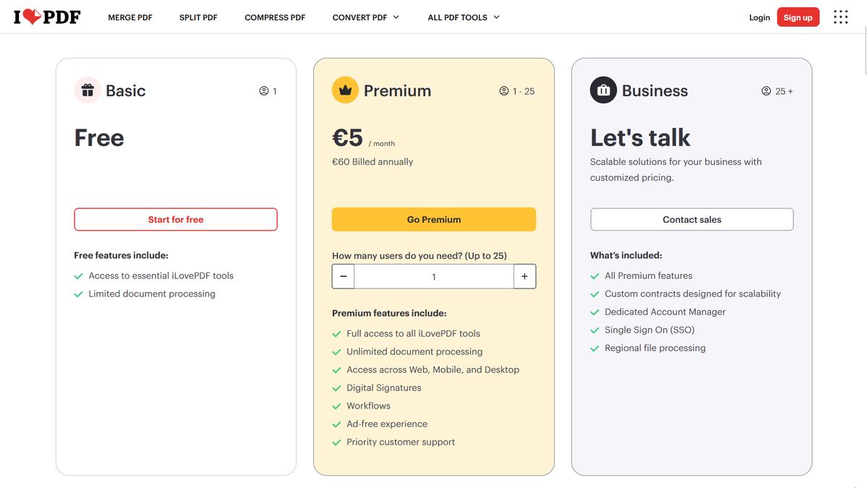Expand the All PDF Tools dropdown
The image size is (868, 488).
coord(464,17)
